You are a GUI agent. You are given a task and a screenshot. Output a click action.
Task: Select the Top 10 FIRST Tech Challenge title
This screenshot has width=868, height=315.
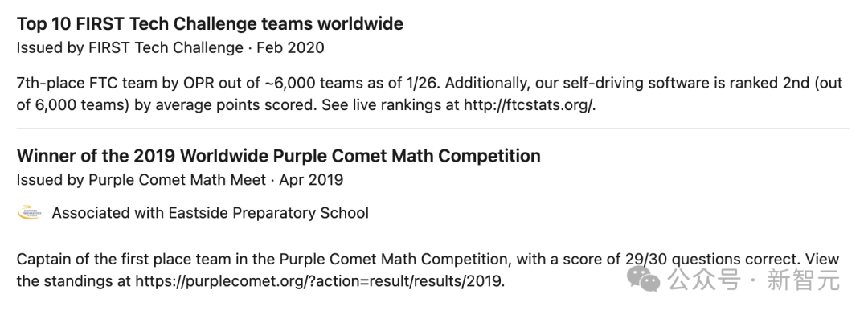210,24
